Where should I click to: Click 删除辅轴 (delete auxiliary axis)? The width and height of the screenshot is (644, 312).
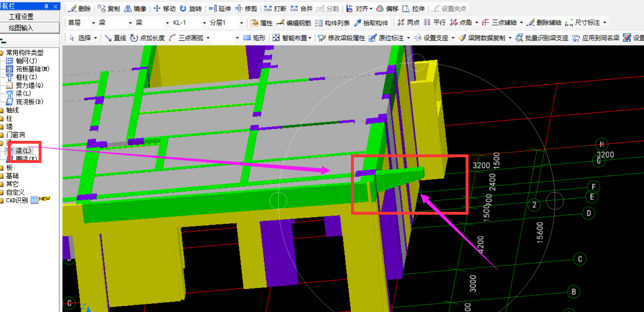544,23
